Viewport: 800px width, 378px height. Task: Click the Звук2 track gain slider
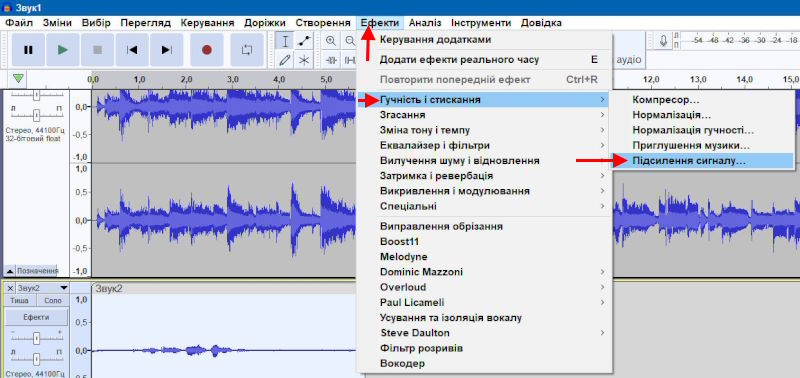[37, 338]
